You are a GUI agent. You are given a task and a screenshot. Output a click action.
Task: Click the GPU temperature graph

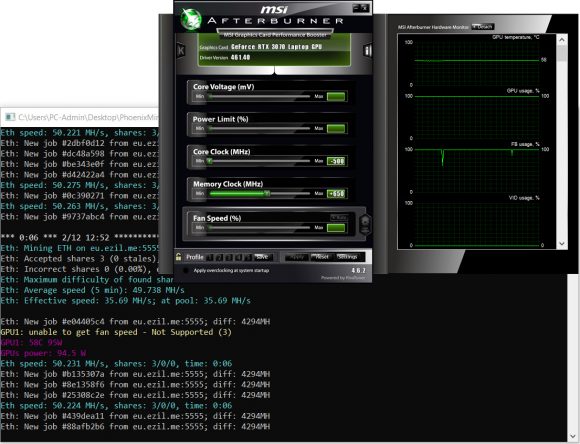(x=476, y=63)
